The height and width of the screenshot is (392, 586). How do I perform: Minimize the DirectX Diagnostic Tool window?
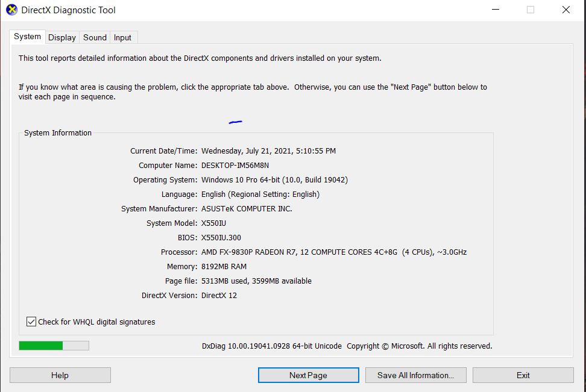click(x=496, y=10)
